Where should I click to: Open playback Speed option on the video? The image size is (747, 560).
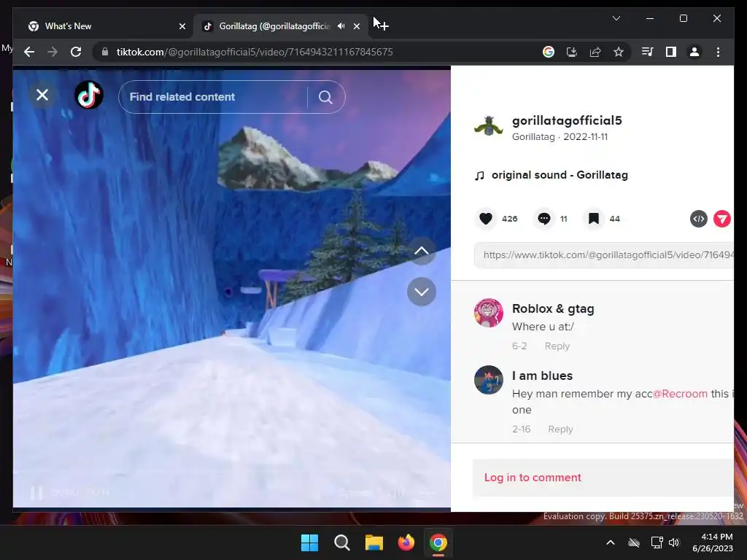[x=355, y=493]
